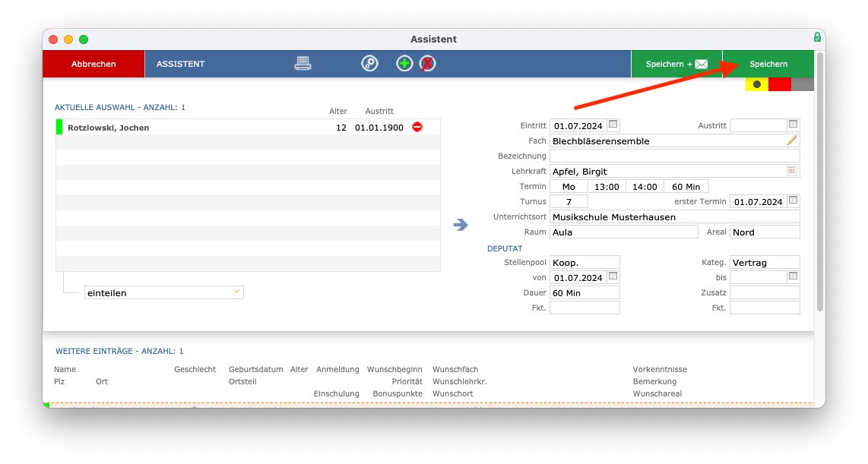The width and height of the screenshot is (868, 464).
Task: Click the Termin weekday field Mo
Action: point(569,186)
